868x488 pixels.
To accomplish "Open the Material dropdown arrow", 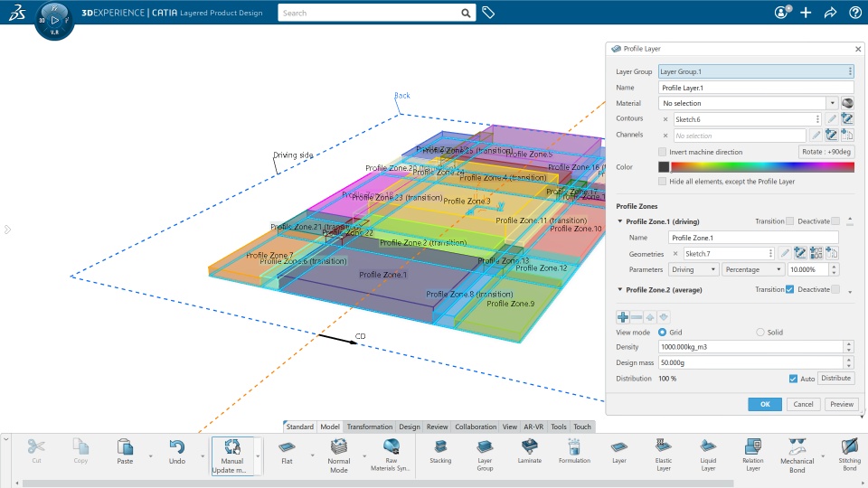I will (832, 103).
